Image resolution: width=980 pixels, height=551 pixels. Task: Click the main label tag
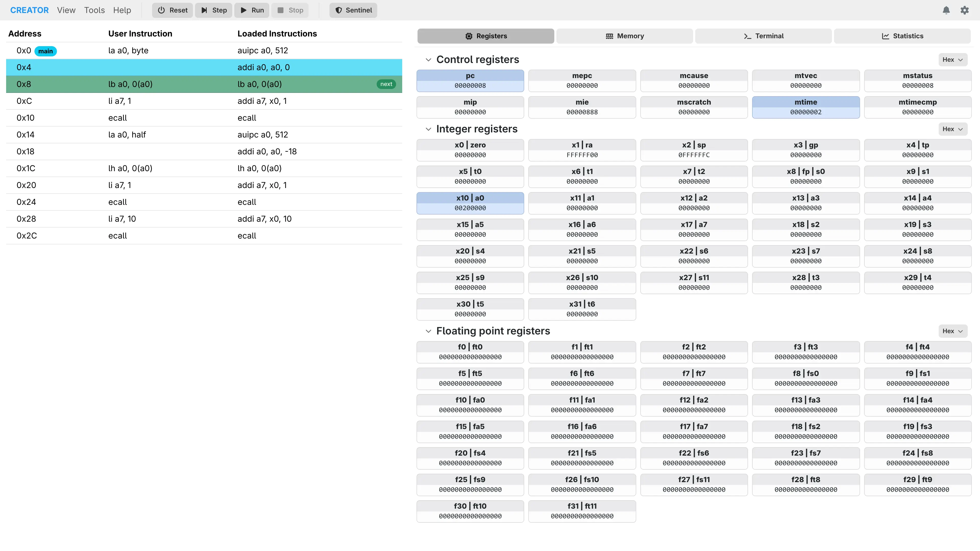click(x=46, y=51)
